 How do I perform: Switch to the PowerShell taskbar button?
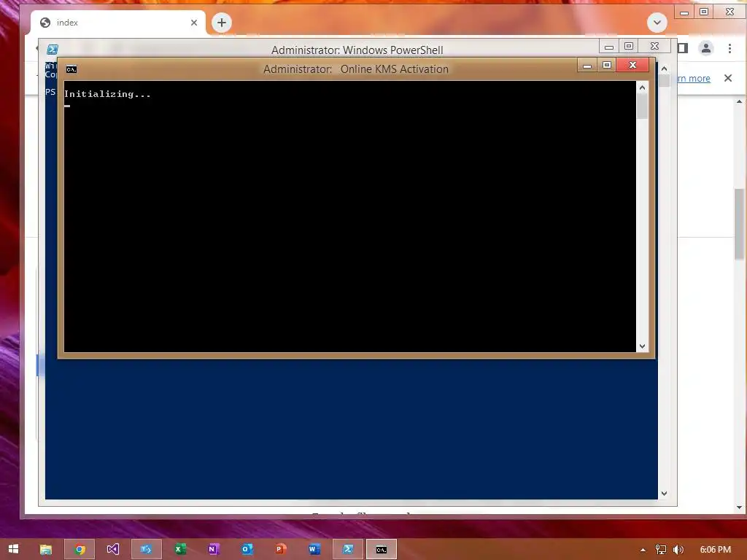(348, 549)
